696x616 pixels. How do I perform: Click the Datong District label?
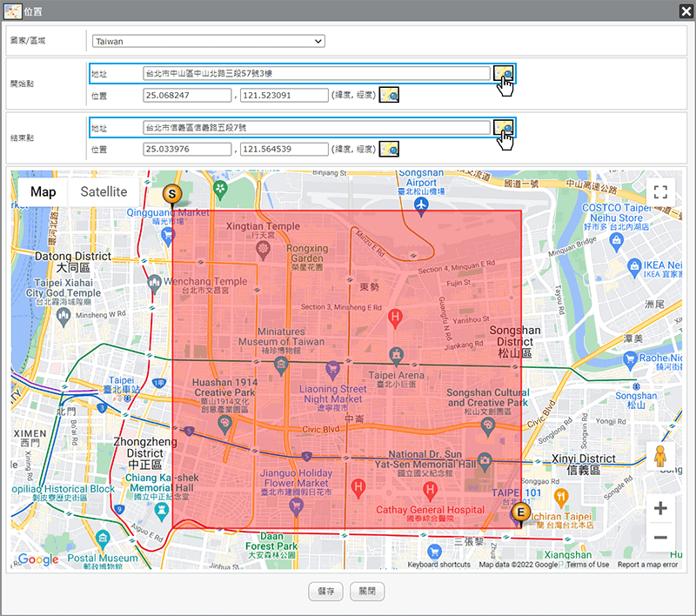pos(73,262)
